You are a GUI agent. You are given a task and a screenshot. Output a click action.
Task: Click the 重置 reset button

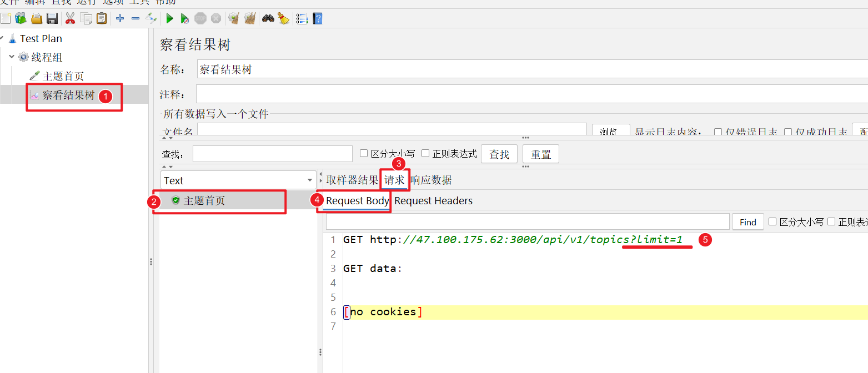[x=541, y=154]
